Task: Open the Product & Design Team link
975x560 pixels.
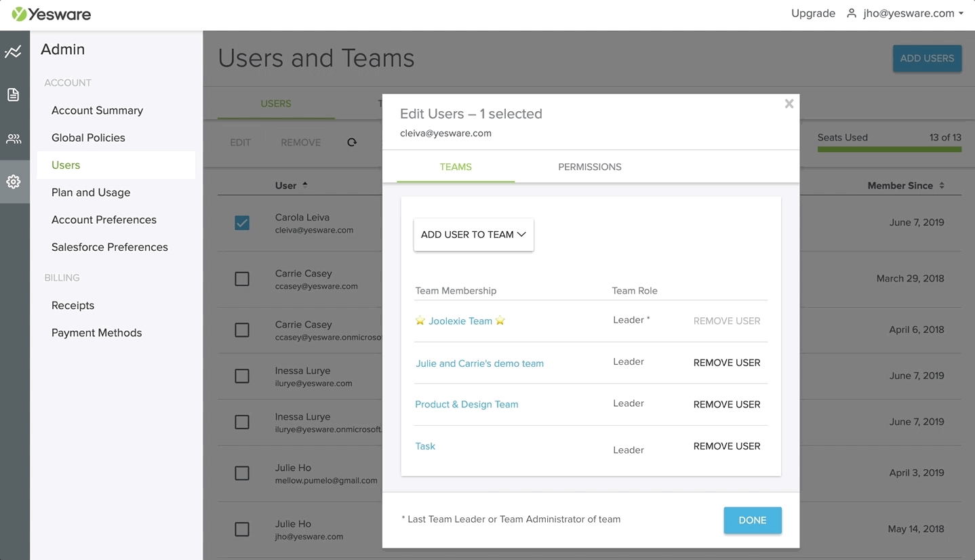Action: coord(466,404)
